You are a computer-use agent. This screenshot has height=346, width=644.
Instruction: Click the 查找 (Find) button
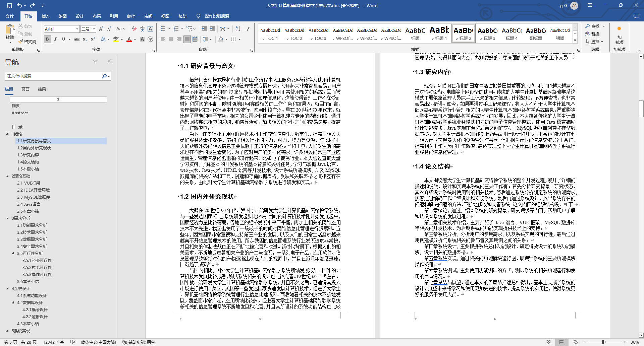(x=592, y=26)
